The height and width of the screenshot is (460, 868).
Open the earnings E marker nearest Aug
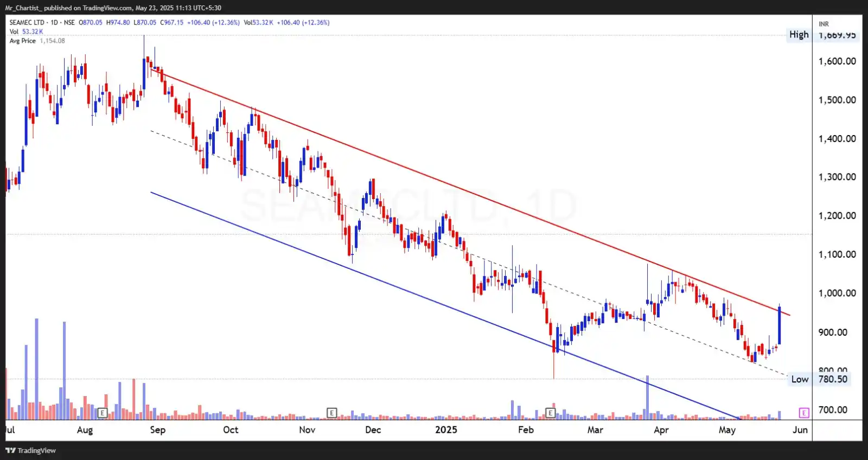point(102,413)
